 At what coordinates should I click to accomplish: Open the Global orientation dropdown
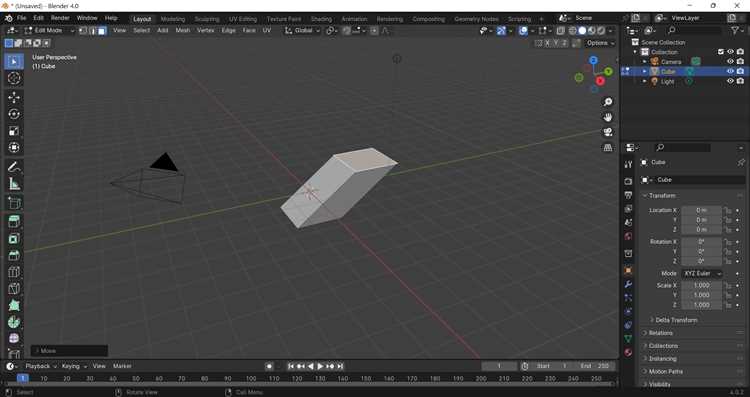tap(302, 31)
